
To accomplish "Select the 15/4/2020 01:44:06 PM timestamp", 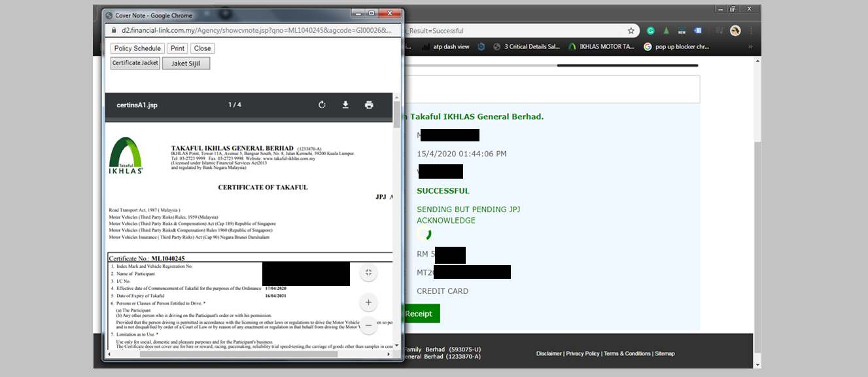I will (x=462, y=154).
